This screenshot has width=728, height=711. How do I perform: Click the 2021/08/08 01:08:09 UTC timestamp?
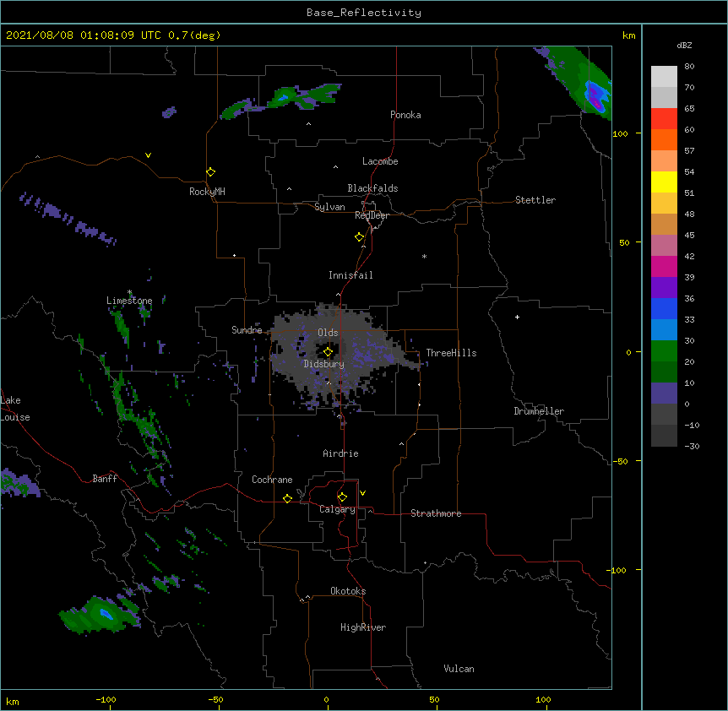pos(84,35)
